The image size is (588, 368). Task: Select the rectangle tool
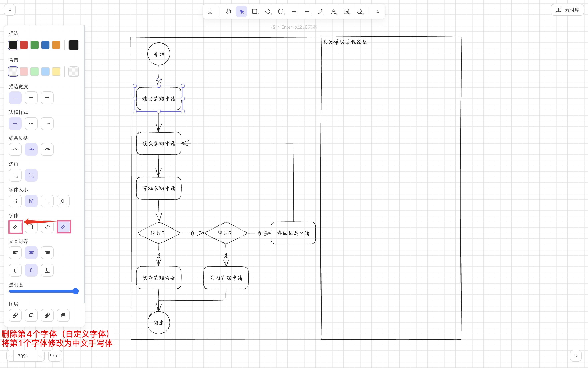pyautogui.click(x=255, y=11)
